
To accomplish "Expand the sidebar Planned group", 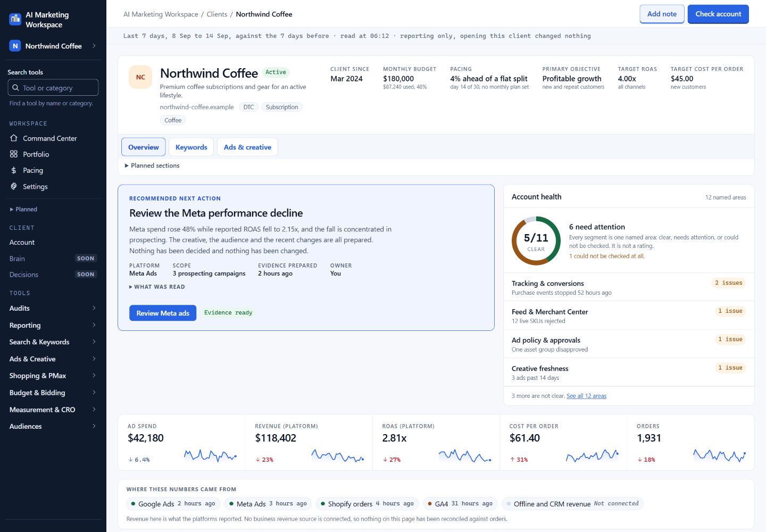I will pos(23,209).
